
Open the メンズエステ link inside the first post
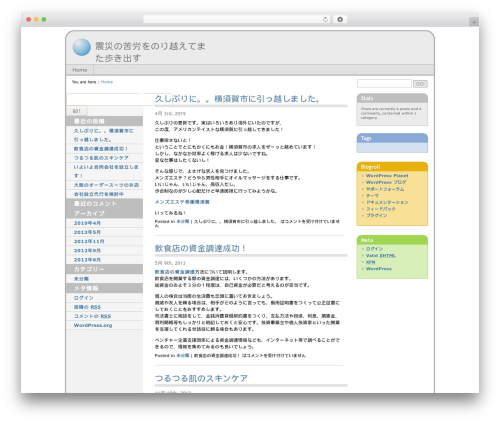(182, 202)
